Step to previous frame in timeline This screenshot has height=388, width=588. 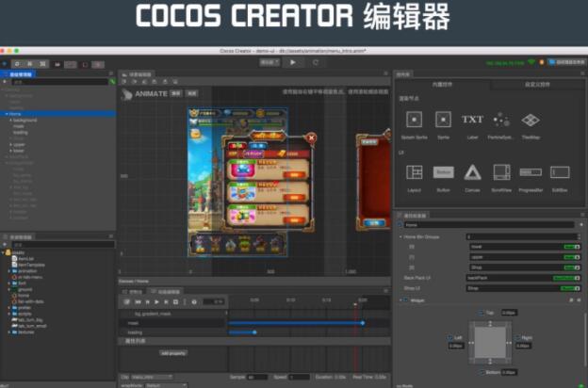147,301
